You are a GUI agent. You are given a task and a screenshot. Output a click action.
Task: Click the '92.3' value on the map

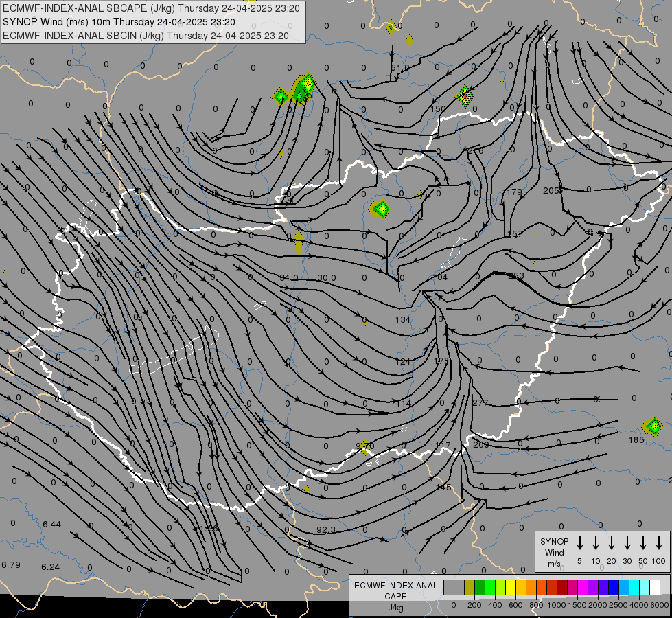coord(326,529)
